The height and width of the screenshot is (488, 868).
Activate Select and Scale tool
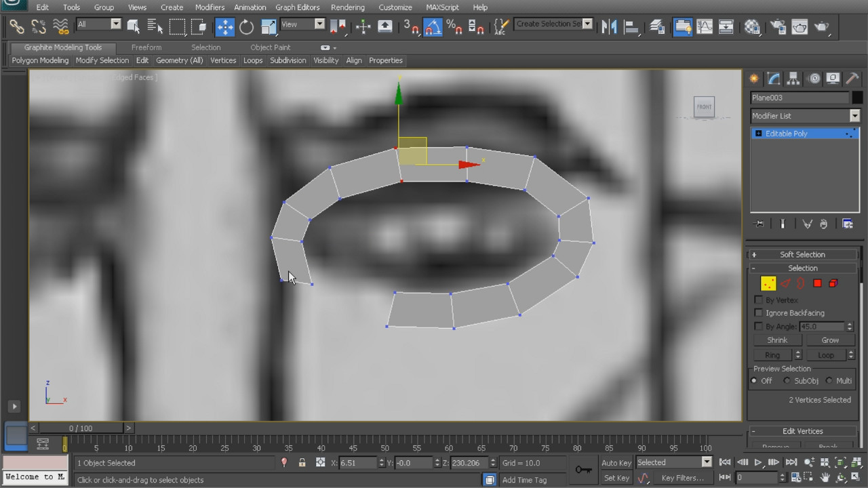[x=269, y=26]
